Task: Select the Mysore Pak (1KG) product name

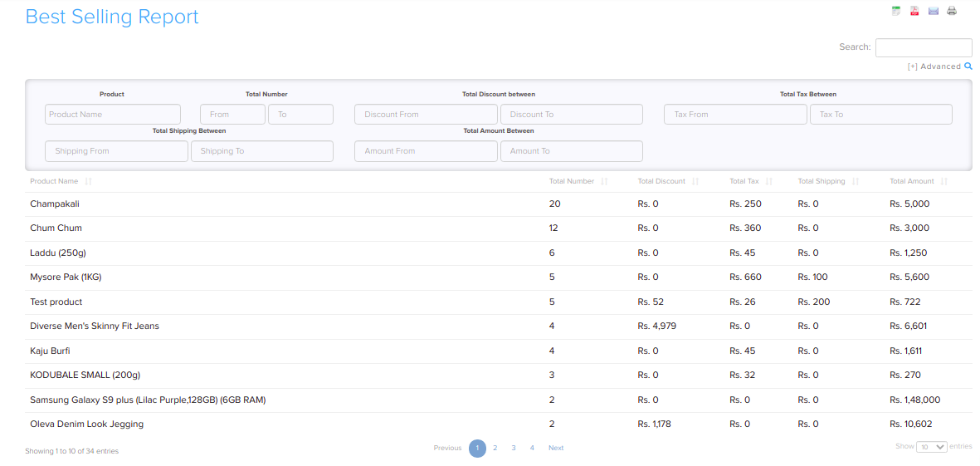Action: [x=66, y=277]
